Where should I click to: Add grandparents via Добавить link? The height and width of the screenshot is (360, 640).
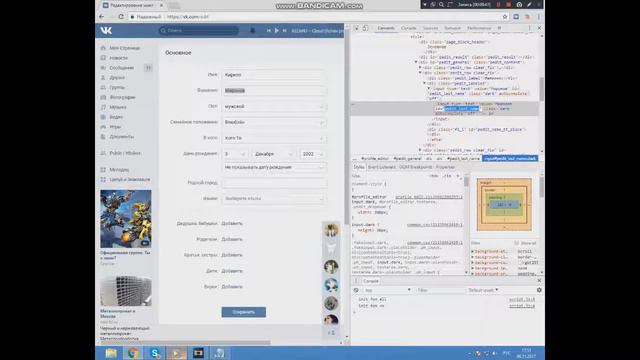coord(232,224)
